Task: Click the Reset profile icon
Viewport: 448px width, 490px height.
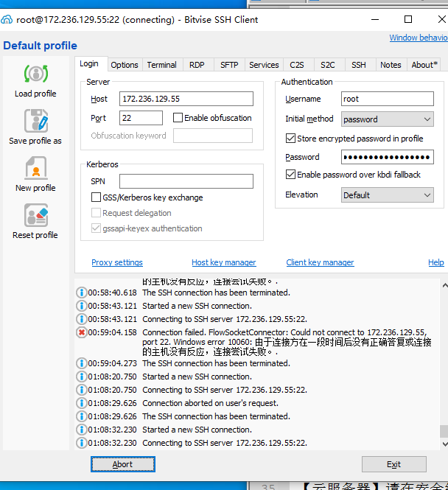Action: [35, 216]
